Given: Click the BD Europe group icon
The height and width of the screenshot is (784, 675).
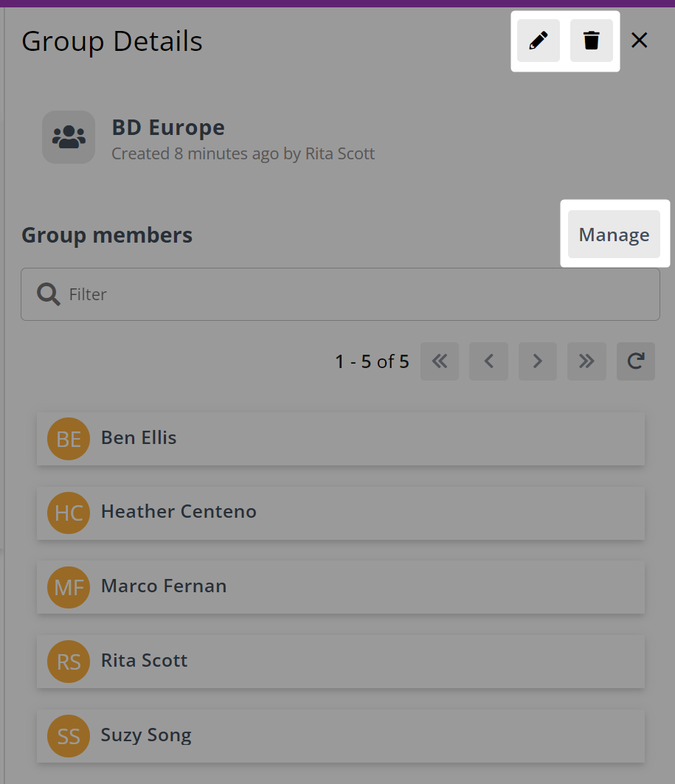Looking at the screenshot, I should pos(69,137).
